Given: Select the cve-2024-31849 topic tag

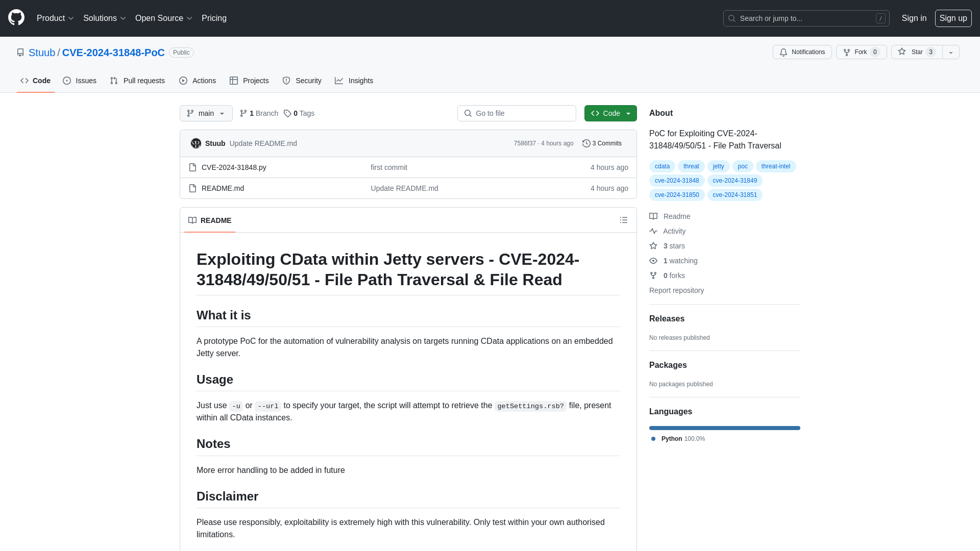Looking at the screenshot, I should pyautogui.click(x=735, y=181).
